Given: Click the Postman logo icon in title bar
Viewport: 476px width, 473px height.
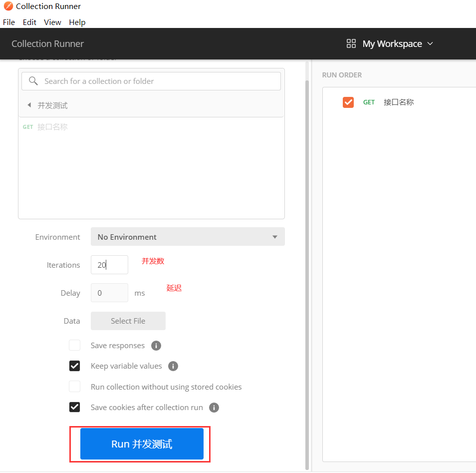Looking at the screenshot, I should pyautogui.click(x=8, y=6).
